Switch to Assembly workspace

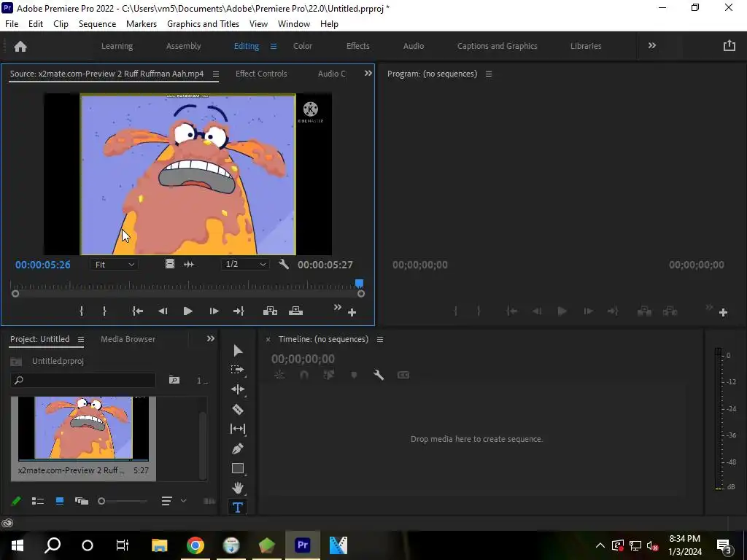(183, 46)
